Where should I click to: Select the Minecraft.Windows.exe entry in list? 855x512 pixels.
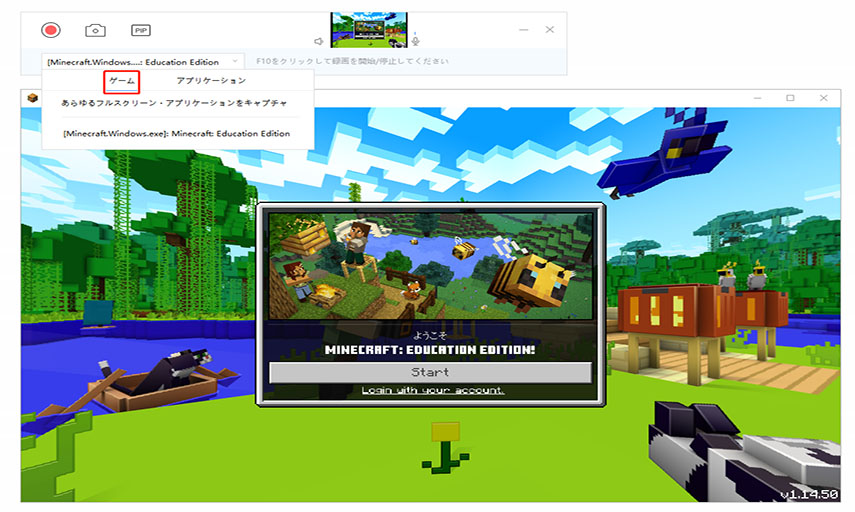click(x=177, y=134)
